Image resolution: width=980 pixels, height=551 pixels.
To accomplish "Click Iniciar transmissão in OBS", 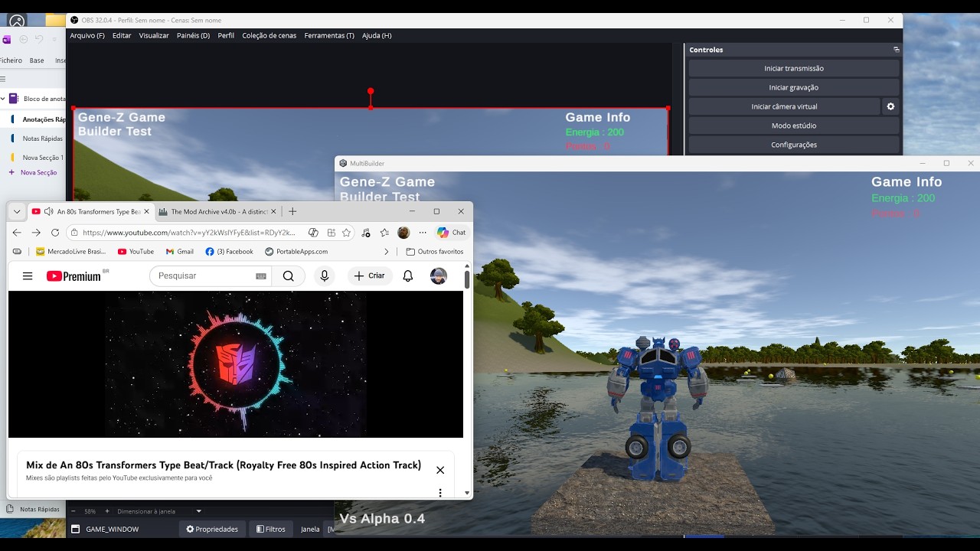I will click(x=794, y=68).
